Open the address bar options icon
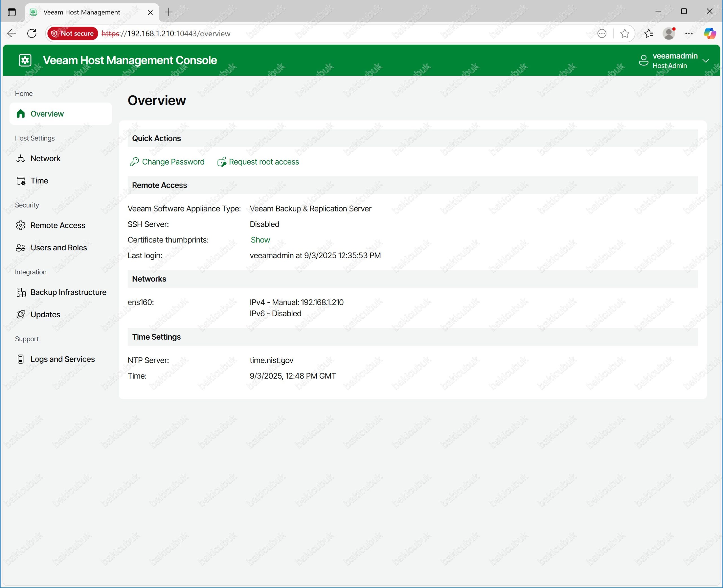 pyautogui.click(x=602, y=33)
